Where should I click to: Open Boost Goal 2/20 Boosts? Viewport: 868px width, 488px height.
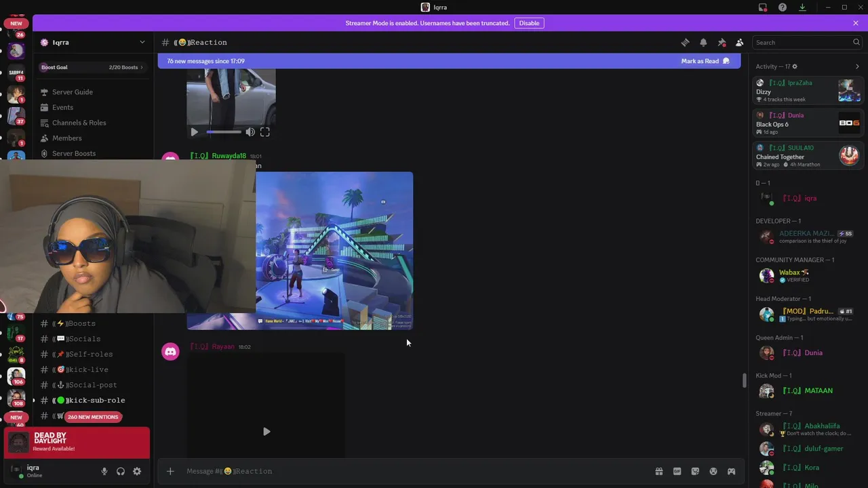92,67
